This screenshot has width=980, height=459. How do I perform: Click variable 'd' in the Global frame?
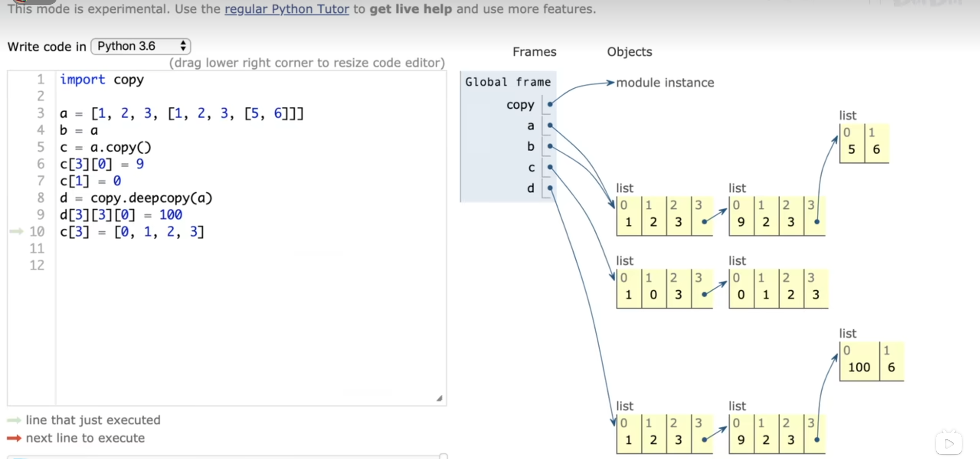pos(530,188)
